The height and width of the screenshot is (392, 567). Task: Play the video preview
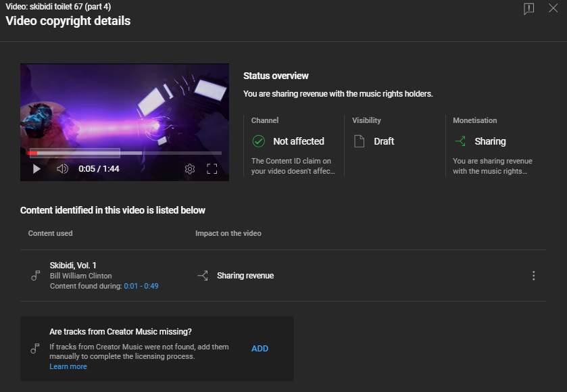[36, 168]
